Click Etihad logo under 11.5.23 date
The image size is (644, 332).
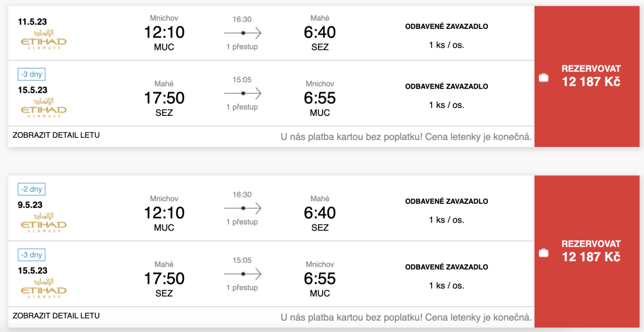click(43, 40)
